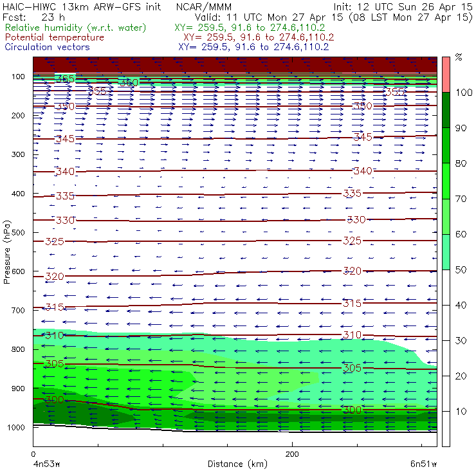The image size is (476, 476).
Task: Click the '700' pressure axis tick label
Action: coord(18,310)
